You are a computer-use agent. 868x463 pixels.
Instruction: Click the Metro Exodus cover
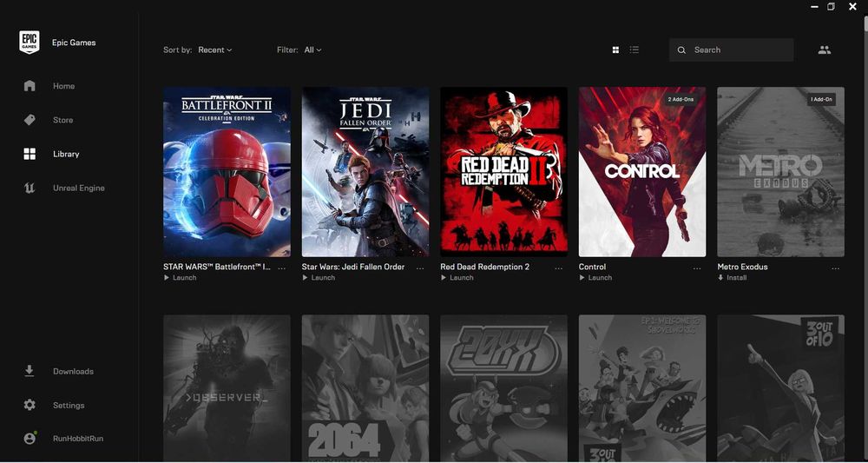[781, 172]
